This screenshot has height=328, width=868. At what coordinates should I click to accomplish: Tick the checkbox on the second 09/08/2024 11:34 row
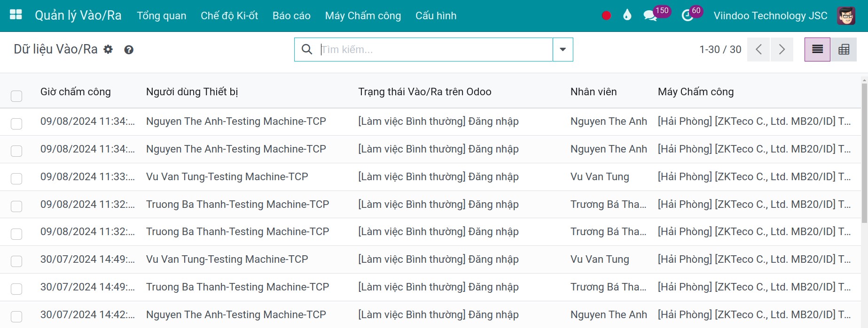tap(16, 151)
